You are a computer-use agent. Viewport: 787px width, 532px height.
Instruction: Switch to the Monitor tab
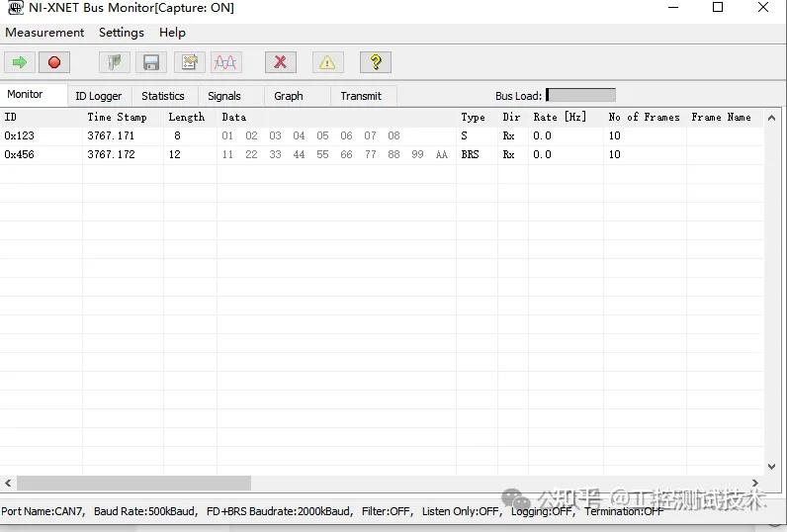[34, 95]
